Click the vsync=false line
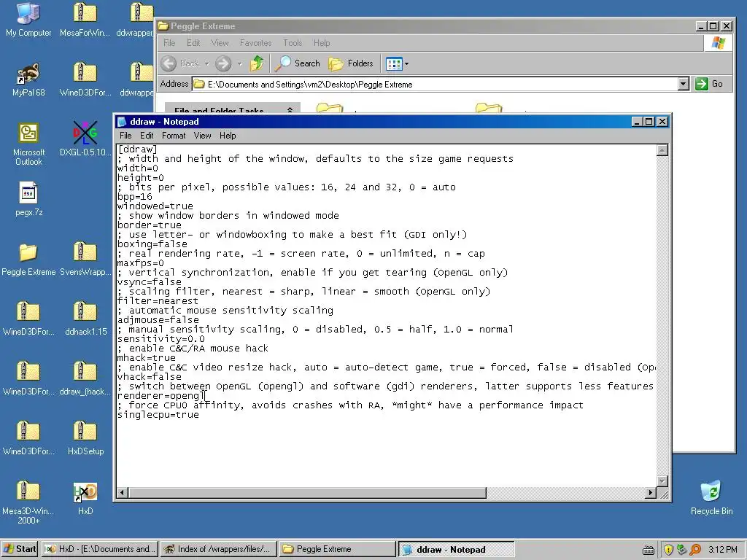The height and width of the screenshot is (560, 747). (x=149, y=282)
